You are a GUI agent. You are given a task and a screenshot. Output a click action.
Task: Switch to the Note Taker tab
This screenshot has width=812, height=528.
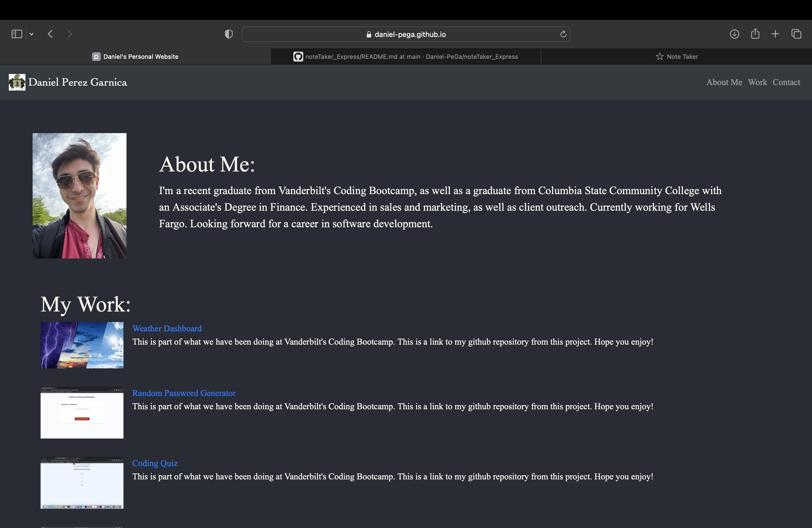click(677, 57)
